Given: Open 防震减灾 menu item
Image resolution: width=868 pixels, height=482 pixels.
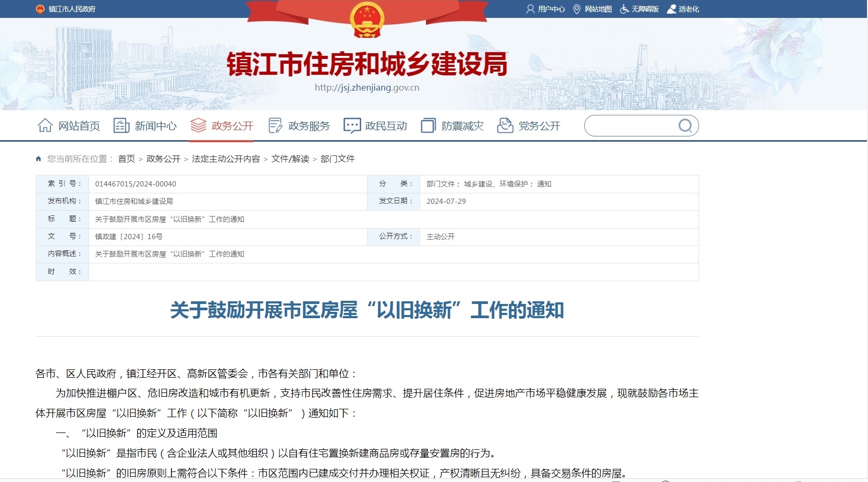Looking at the screenshot, I should tap(463, 126).
